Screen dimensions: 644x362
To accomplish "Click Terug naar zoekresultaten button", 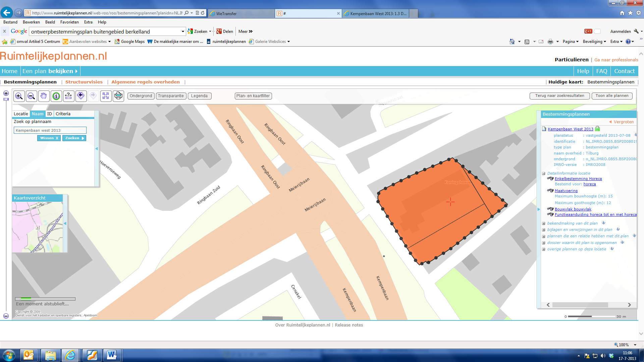I will (x=559, y=96).
